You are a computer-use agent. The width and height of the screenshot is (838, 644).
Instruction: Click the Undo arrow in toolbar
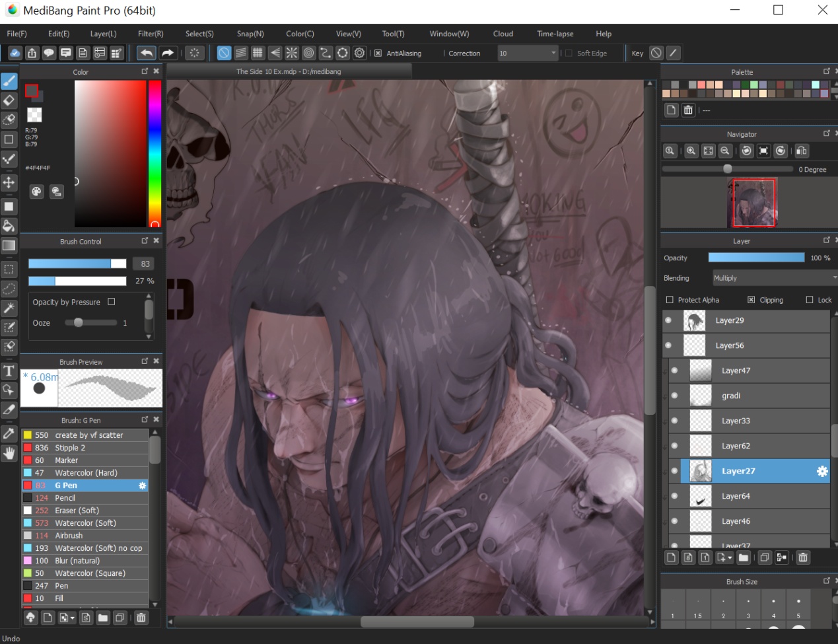tap(147, 53)
